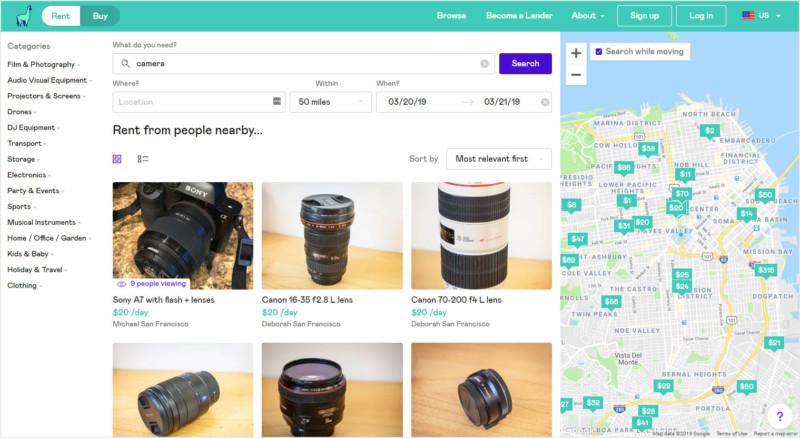Open Home / Office / Garden category
This screenshot has width=800, height=438.
click(49, 238)
